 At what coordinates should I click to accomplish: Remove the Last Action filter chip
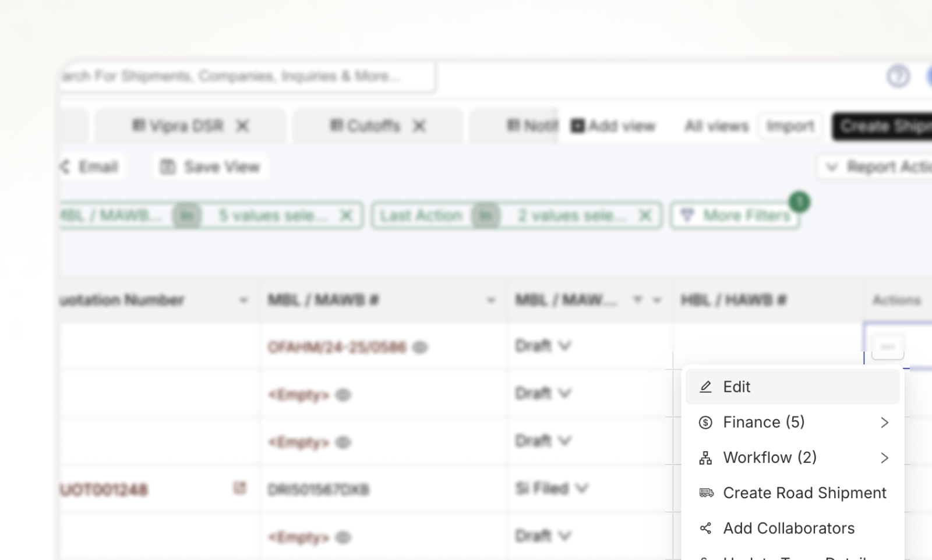point(645,215)
